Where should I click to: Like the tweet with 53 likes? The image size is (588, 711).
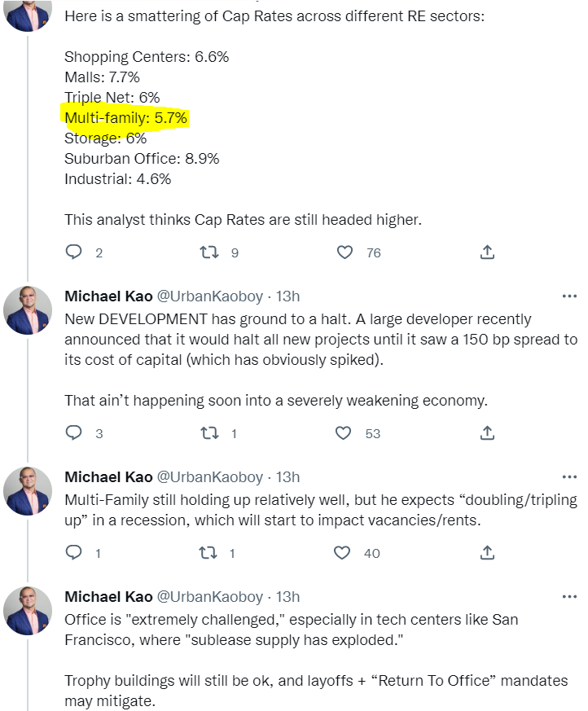tap(344, 433)
